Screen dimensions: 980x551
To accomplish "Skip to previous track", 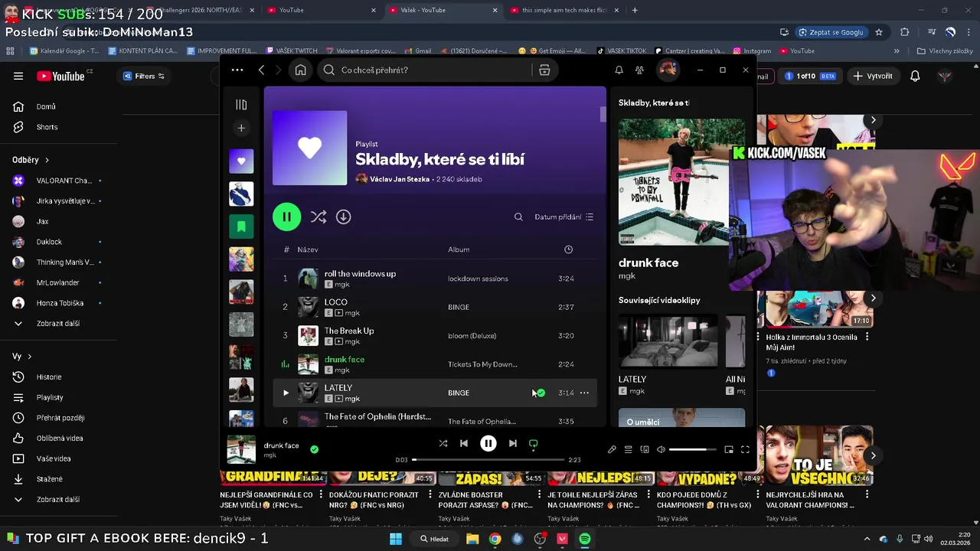I will pyautogui.click(x=464, y=443).
